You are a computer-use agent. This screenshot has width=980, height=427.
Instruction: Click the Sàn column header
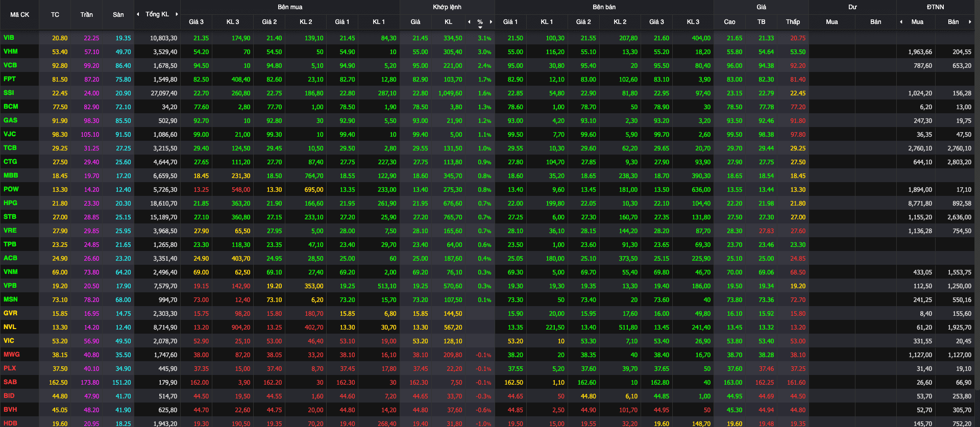click(118, 15)
